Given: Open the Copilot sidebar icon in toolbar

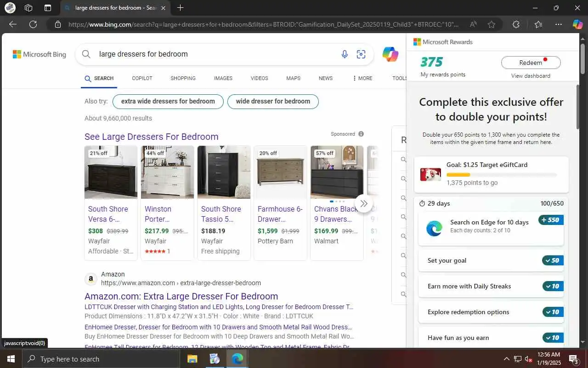Looking at the screenshot, I should click(x=577, y=24).
